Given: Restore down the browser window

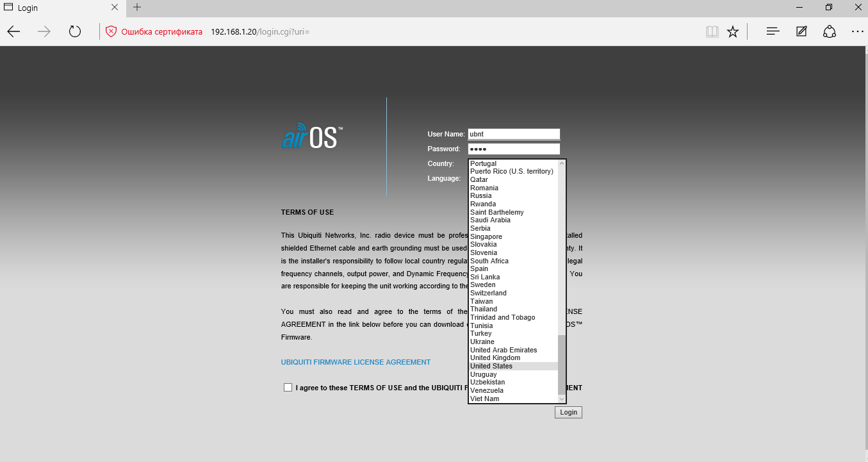Looking at the screenshot, I should pyautogui.click(x=828, y=8).
